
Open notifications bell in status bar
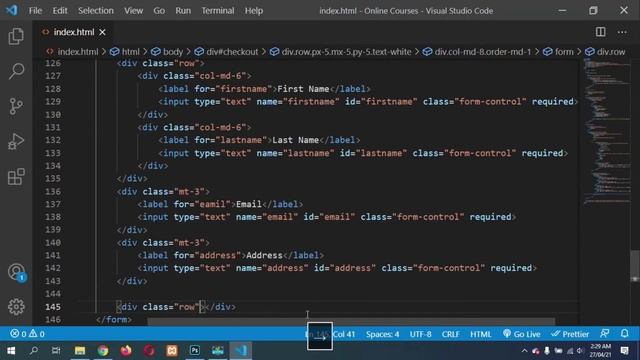coord(624,334)
